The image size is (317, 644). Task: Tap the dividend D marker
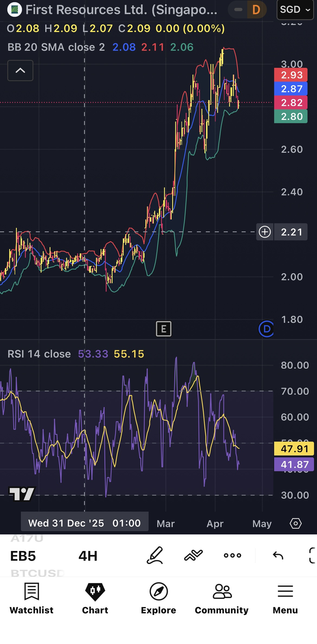coord(266,329)
